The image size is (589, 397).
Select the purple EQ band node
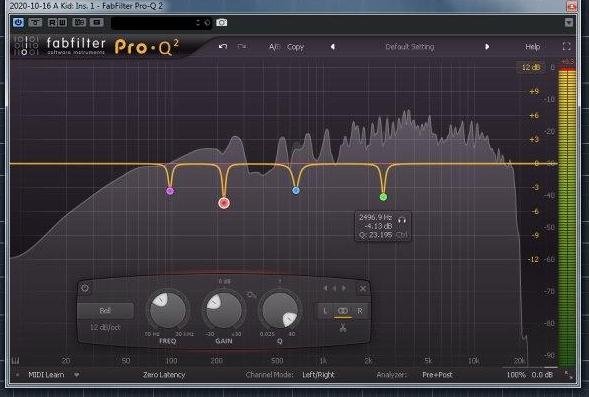click(170, 191)
